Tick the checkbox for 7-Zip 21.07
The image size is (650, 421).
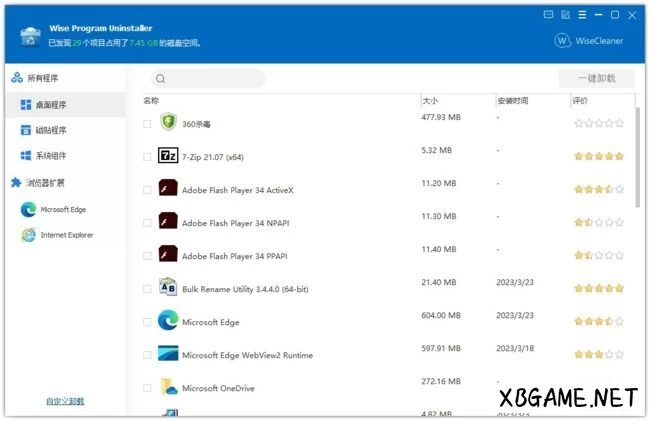point(147,157)
